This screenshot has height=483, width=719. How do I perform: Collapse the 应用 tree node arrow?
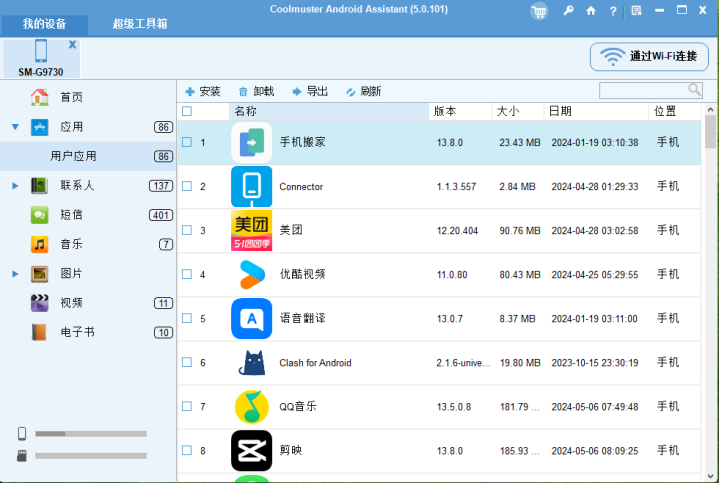(x=15, y=127)
